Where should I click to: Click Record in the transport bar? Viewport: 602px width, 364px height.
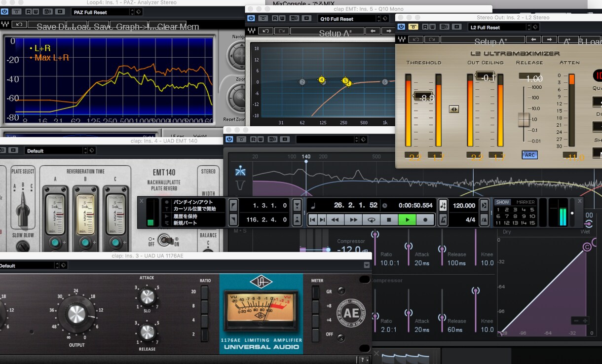point(425,219)
